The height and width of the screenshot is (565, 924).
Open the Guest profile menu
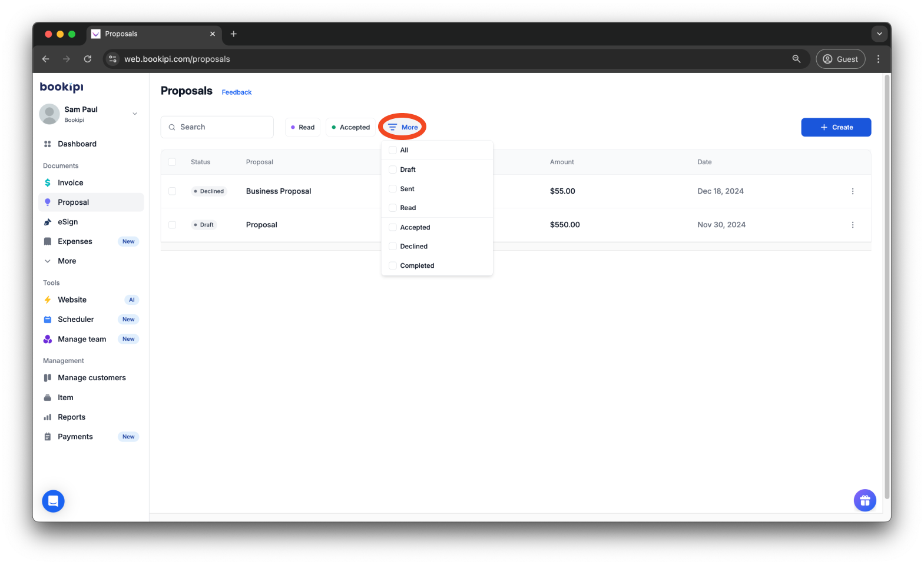[840, 59]
